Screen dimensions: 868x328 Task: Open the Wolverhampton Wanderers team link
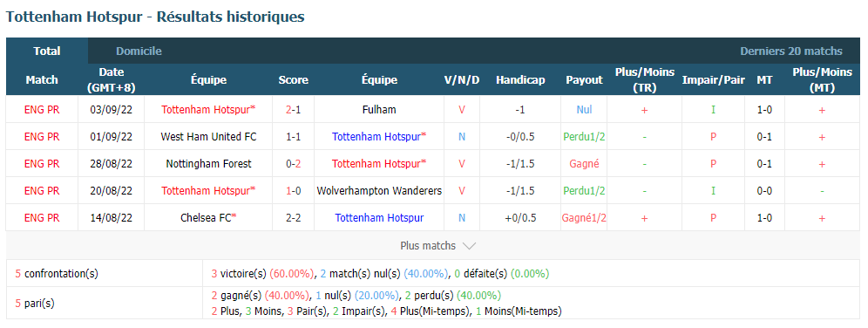(379, 190)
